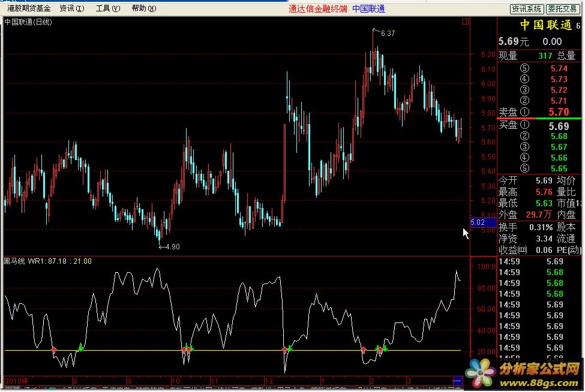Click the 中国联通(日线) chart label
The height and width of the screenshot is (392, 585).
coord(28,22)
